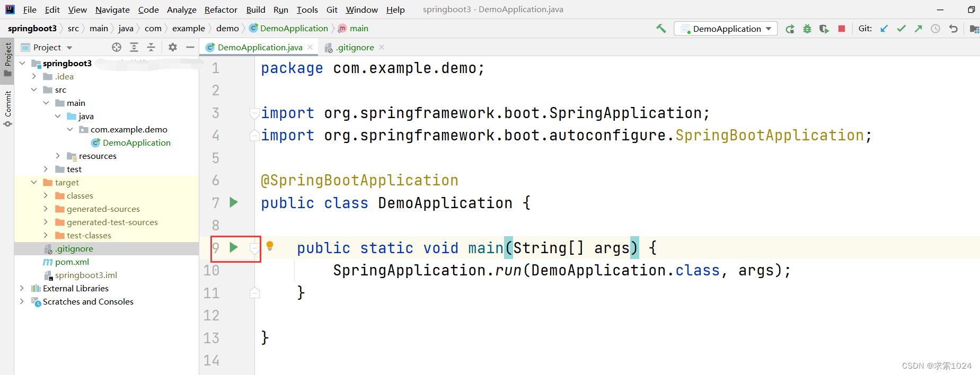Click run gutter arrow on line 7
Image resolution: width=980 pixels, height=375 pixels.
234,202
